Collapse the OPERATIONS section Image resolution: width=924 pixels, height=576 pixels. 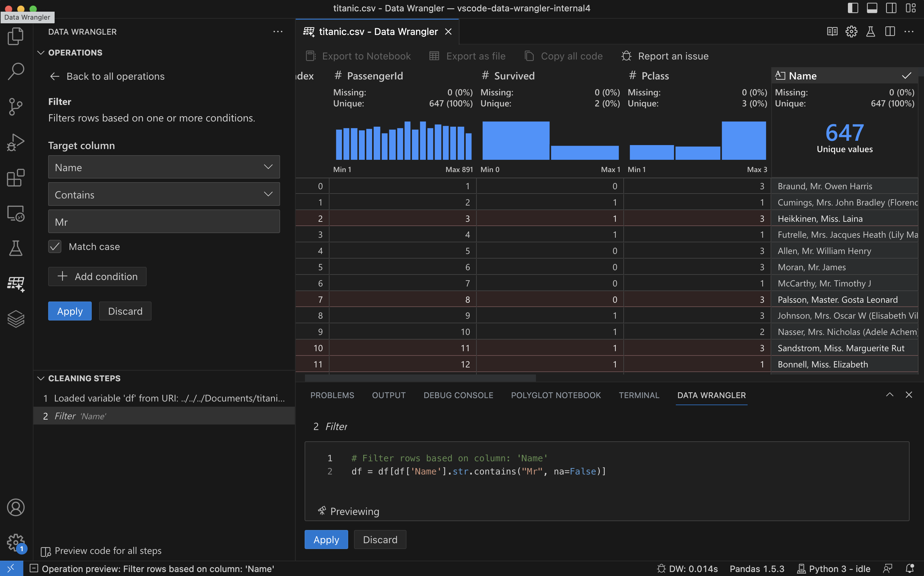pos(41,52)
